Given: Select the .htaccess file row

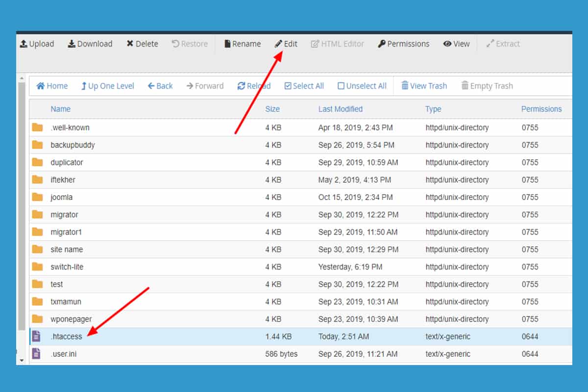Looking at the screenshot, I should 66,337.
